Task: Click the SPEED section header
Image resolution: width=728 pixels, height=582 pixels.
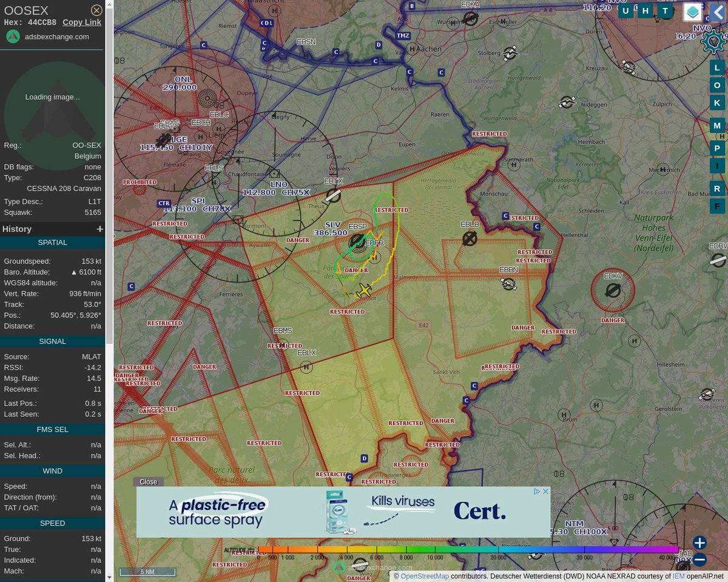Action: click(x=53, y=523)
